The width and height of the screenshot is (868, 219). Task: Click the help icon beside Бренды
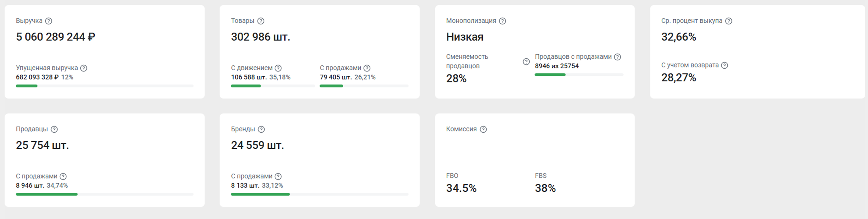point(261,129)
